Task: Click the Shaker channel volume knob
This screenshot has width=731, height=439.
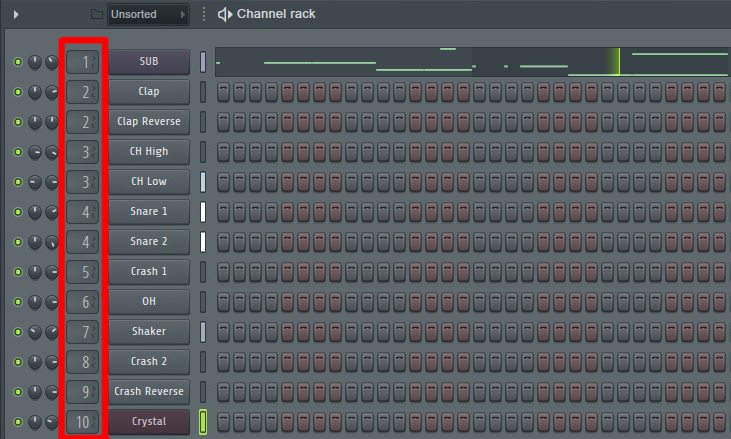Action: [x=52, y=332]
